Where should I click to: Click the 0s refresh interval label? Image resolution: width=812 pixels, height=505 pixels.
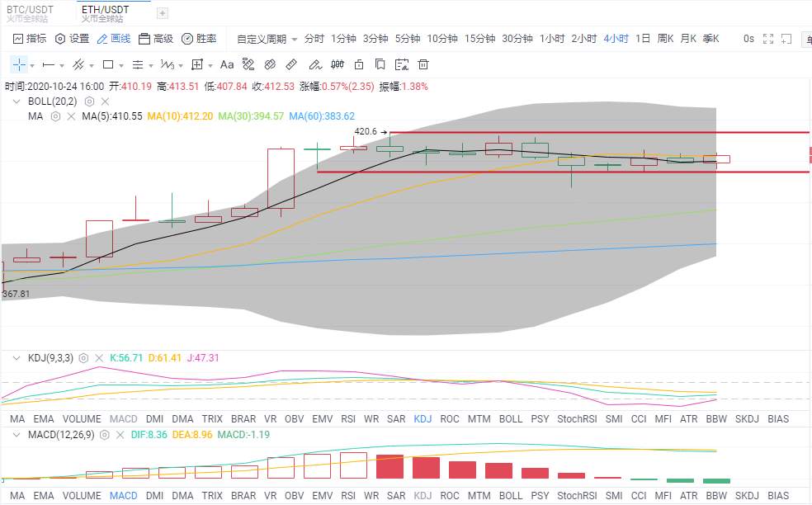coord(748,39)
